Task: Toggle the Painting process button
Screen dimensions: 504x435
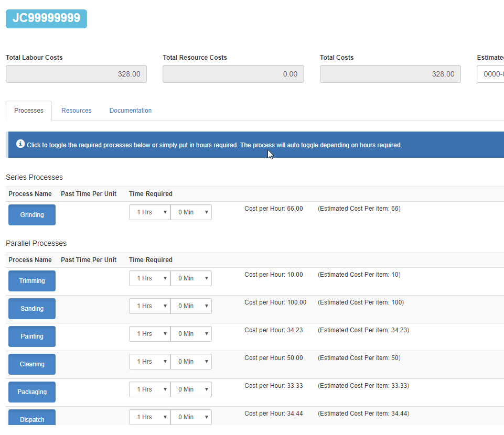Action: 32,336
